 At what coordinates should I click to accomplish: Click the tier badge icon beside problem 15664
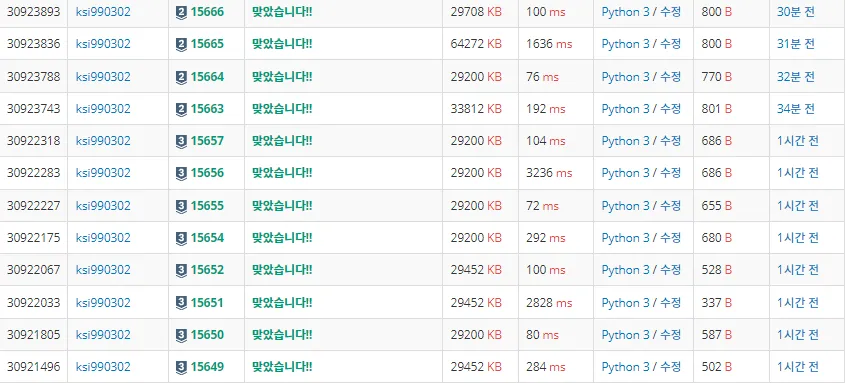tap(181, 77)
